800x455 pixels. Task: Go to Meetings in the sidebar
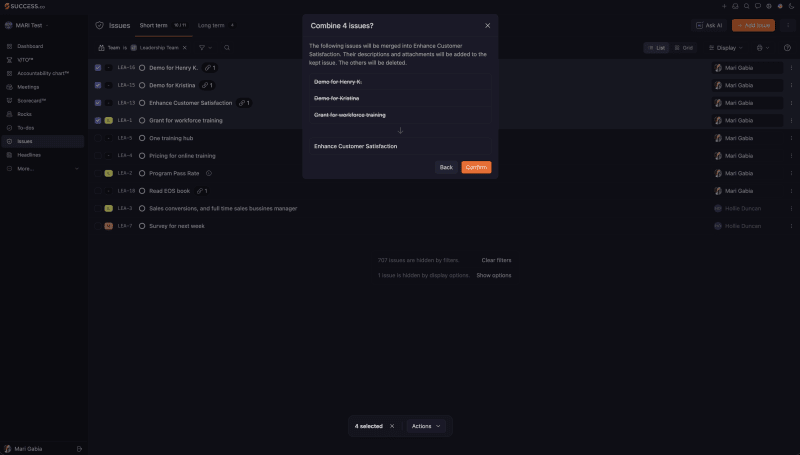click(28, 87)
